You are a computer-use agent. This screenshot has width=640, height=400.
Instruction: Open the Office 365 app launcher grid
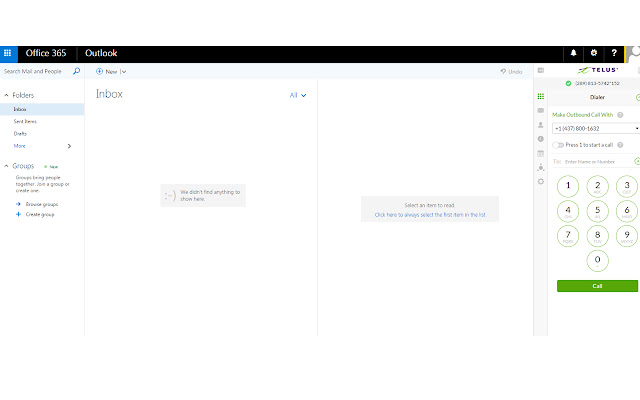(x=7, y=53)
